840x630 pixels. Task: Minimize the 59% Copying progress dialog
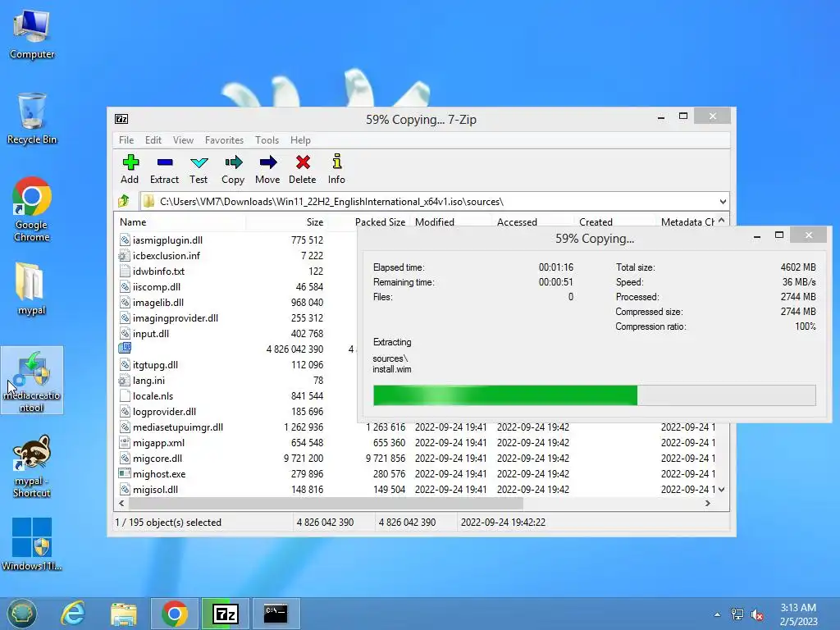coord(757,235)
